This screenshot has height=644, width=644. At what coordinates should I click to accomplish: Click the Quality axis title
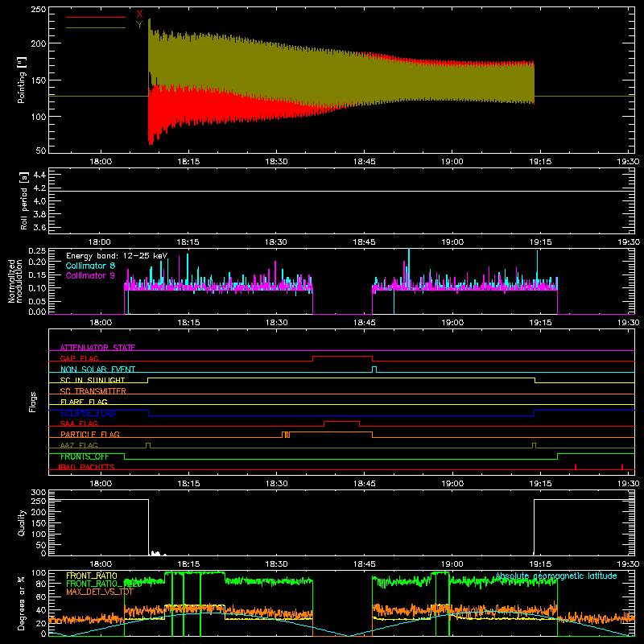coord(22,522)
